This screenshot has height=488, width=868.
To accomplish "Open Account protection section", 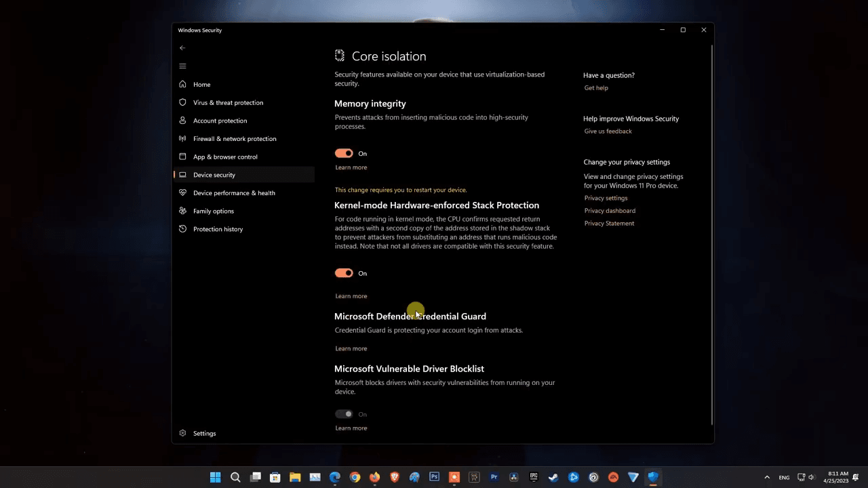I will click(244, 121).
